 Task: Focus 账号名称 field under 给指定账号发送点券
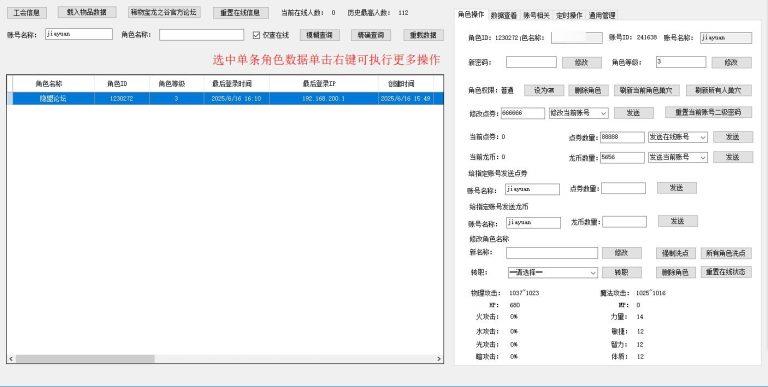pyautogui.click(x=533, y=189)
